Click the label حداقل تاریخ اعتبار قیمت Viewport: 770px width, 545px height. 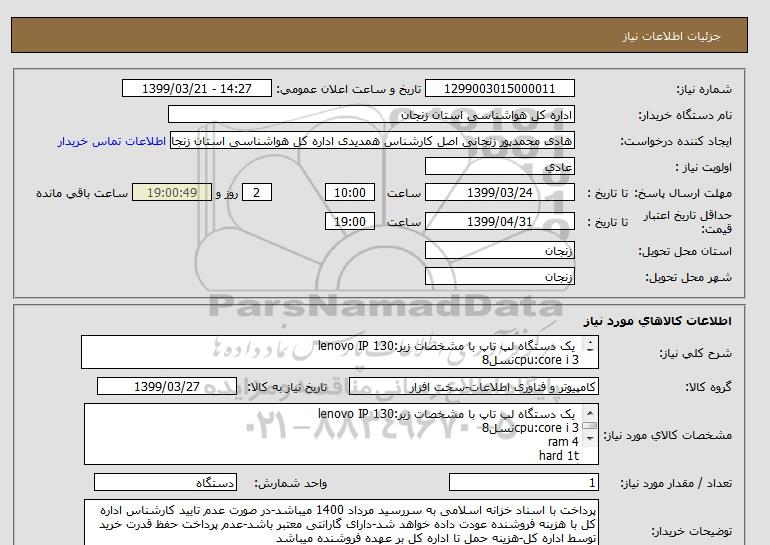[688, 222]
